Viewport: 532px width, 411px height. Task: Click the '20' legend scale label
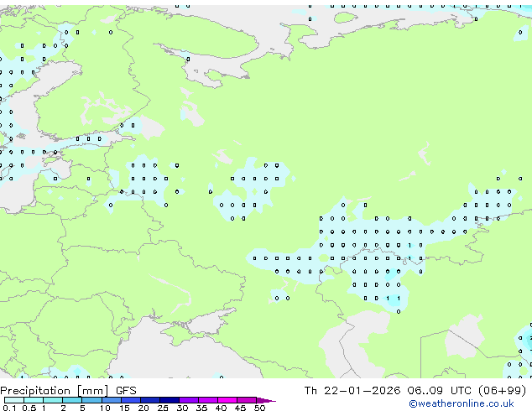click(x=143, y=408)
